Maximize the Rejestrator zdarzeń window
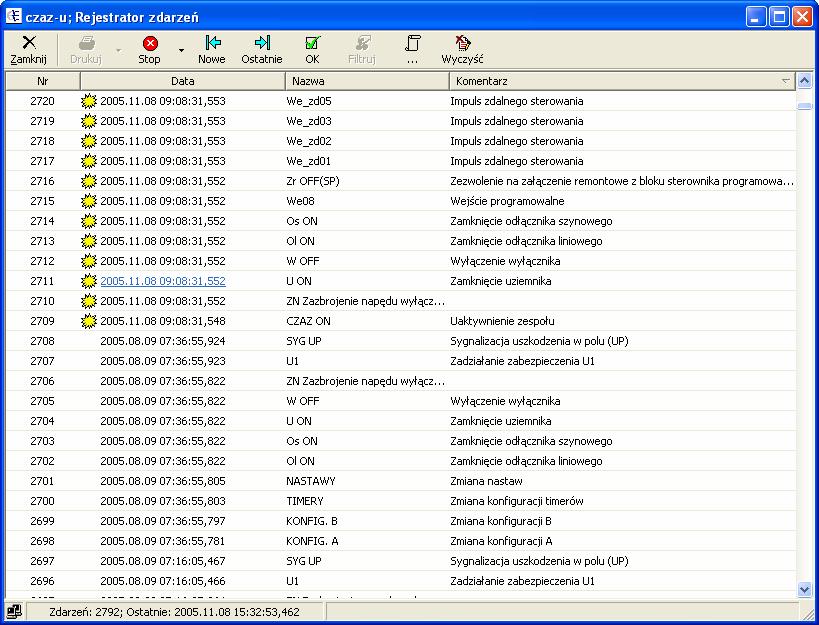The width and height of the screenshot is (819, 625). coord(779,17)
